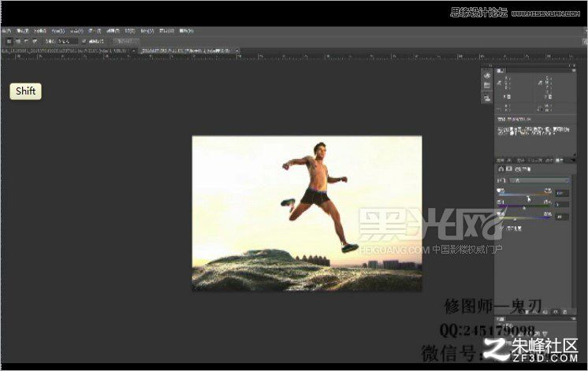The width and height of the screenshot is (588, 371).
Task: Click the Cyan-Red slider track
Action: click(x=525, y=195)
